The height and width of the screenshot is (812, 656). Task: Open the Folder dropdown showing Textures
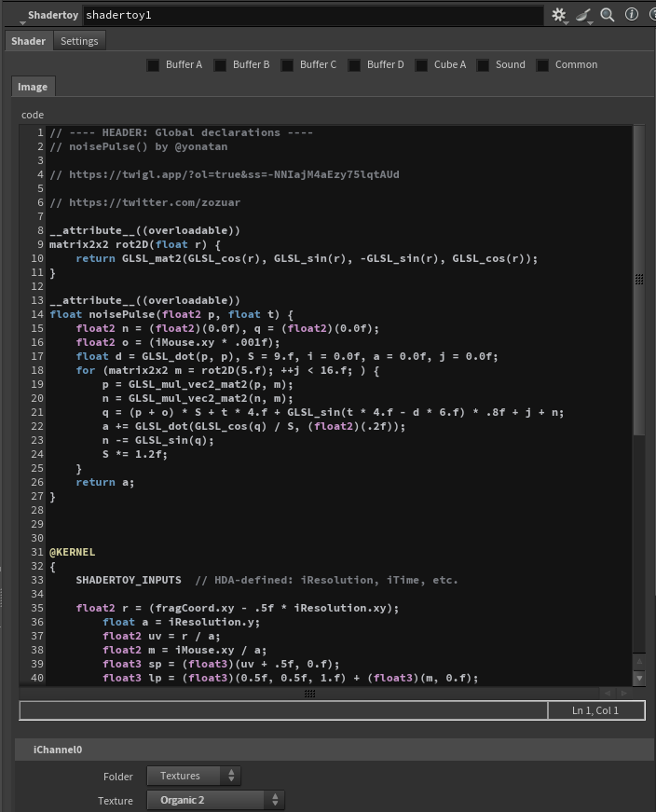(x=194, y=776)
